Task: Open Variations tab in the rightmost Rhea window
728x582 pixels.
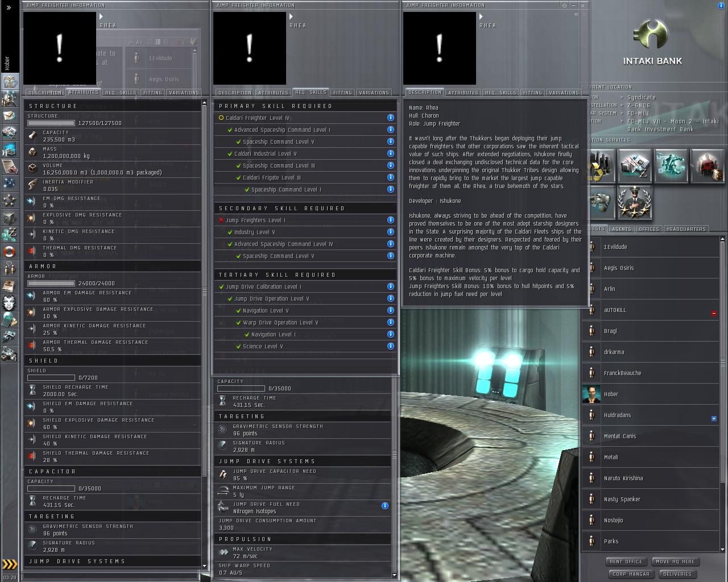Action: point(564,93)
